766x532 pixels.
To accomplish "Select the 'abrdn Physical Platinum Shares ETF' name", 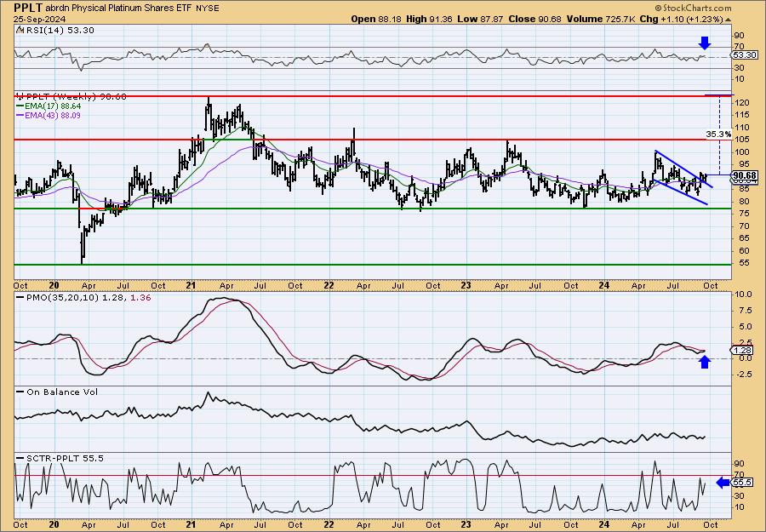I will pos(119,9).
